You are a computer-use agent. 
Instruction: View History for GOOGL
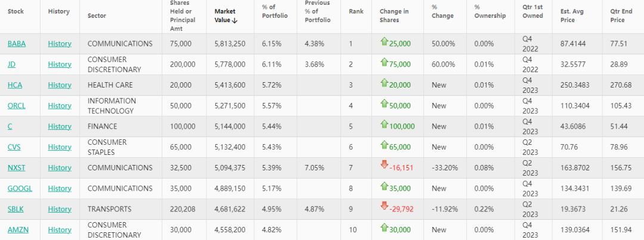pos(60,188)
